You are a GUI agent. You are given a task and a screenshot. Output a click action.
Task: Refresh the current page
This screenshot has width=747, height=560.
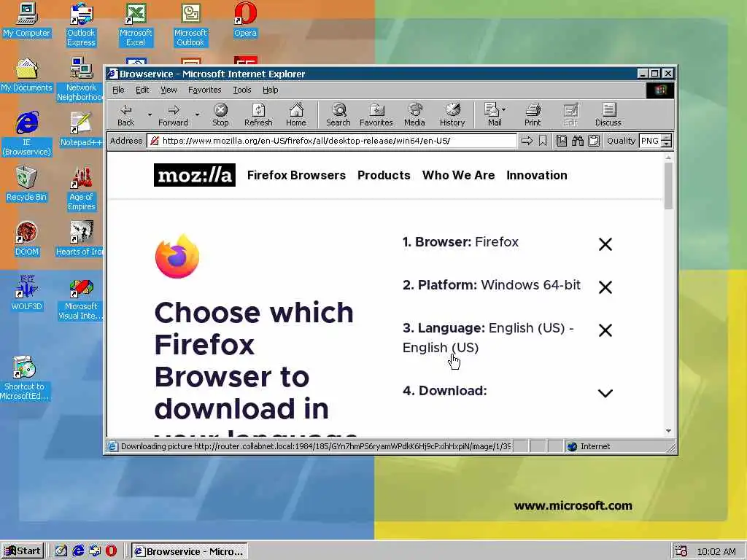(x=258, y=114)
